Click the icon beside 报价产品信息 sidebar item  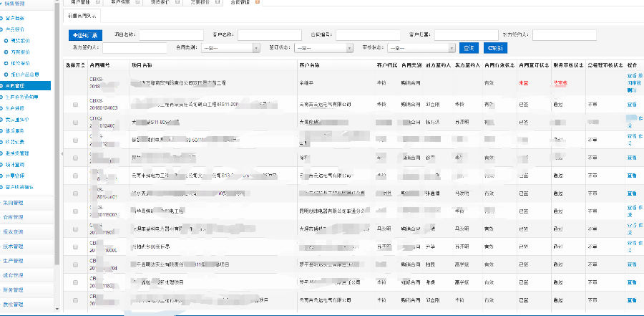(x=6, y=75)
